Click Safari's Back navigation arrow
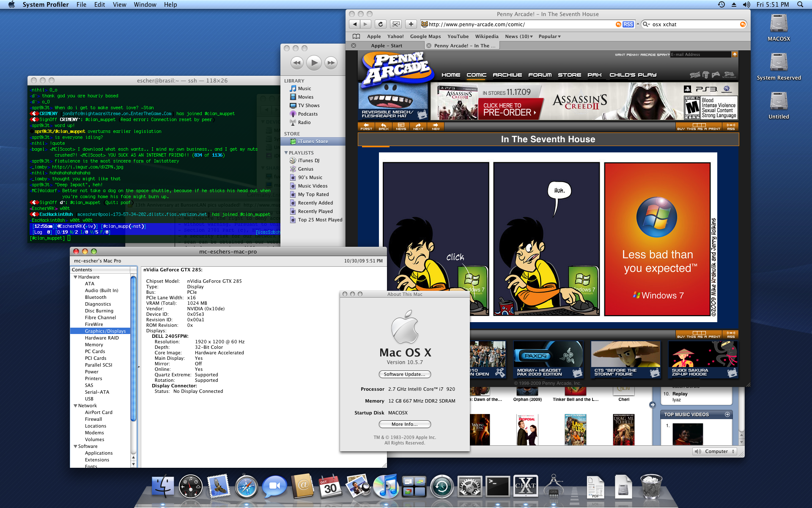812x508 pixels. [355, 25]
